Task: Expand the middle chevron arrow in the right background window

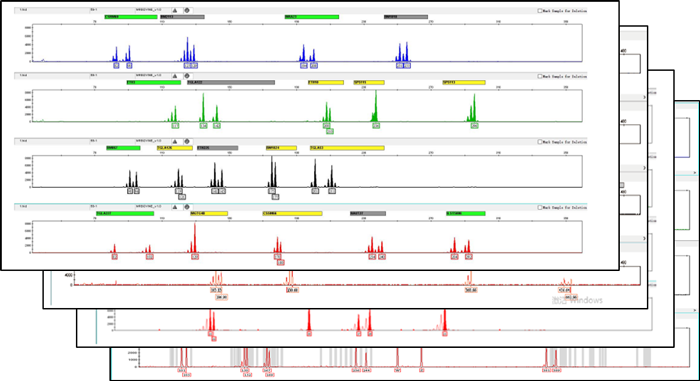Action: pos(644,168)
